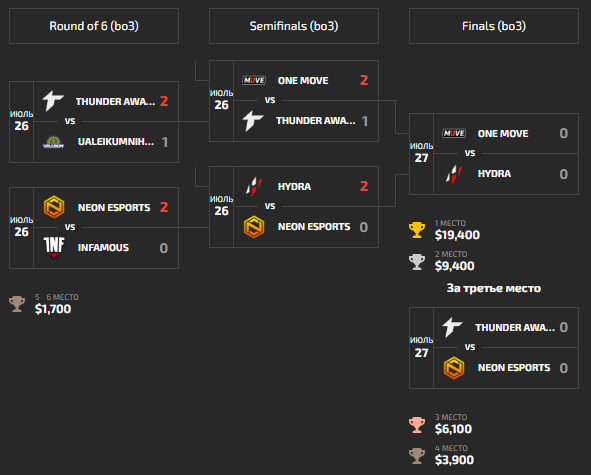This screenshot has height=475, width=591.
Task: Select the Round of 6 (bo3) header
Action: coord(94,26)
